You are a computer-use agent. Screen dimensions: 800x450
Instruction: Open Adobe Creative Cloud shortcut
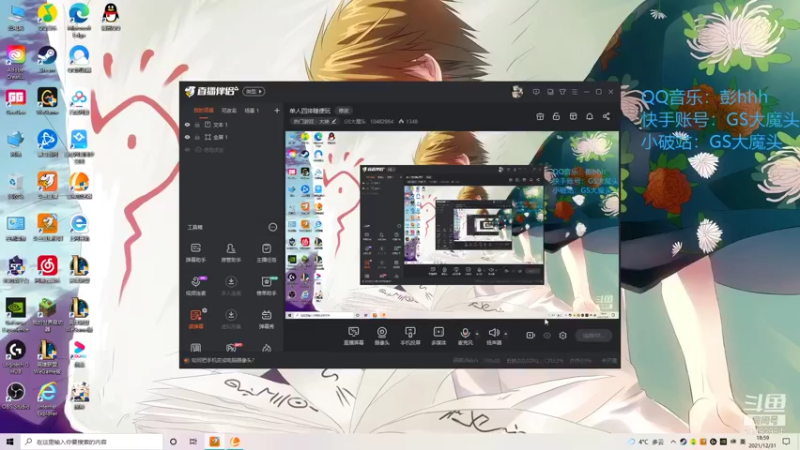click(x=15, y=62)
